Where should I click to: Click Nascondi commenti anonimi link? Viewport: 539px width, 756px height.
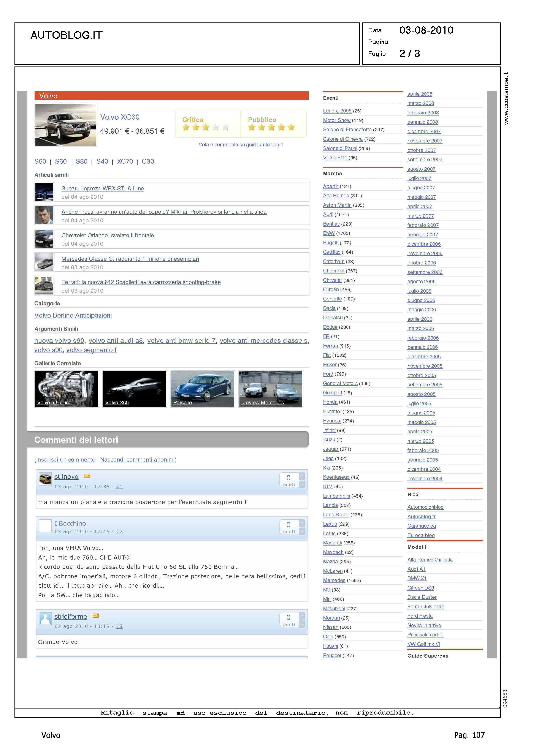click(x=137, y=459)
